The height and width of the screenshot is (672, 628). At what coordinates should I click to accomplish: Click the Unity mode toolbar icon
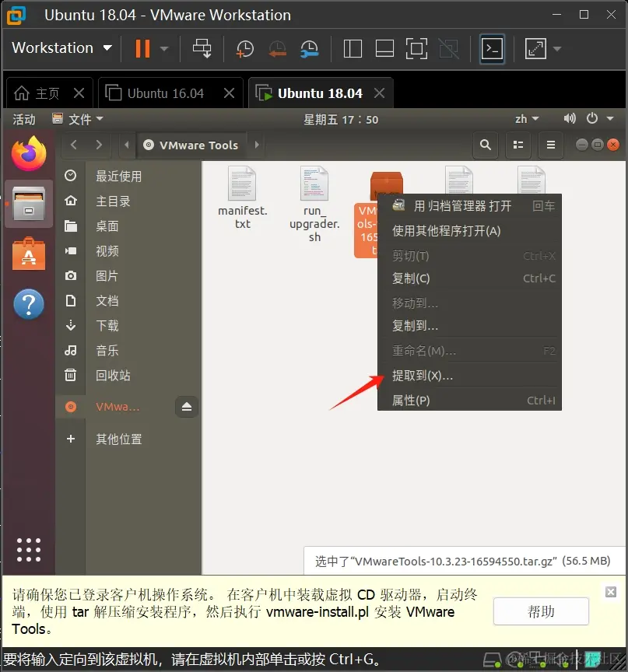(449, 48)
